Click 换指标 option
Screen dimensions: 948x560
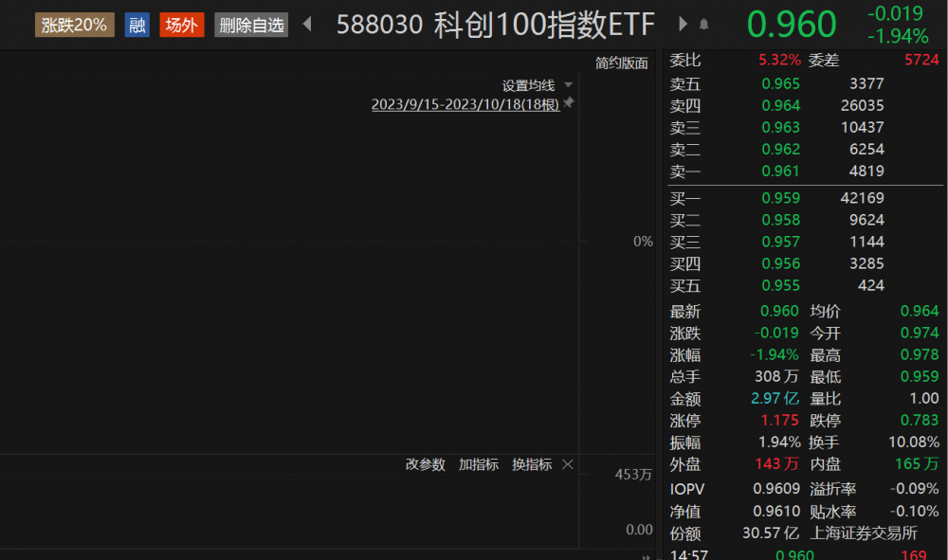(532, 464)
